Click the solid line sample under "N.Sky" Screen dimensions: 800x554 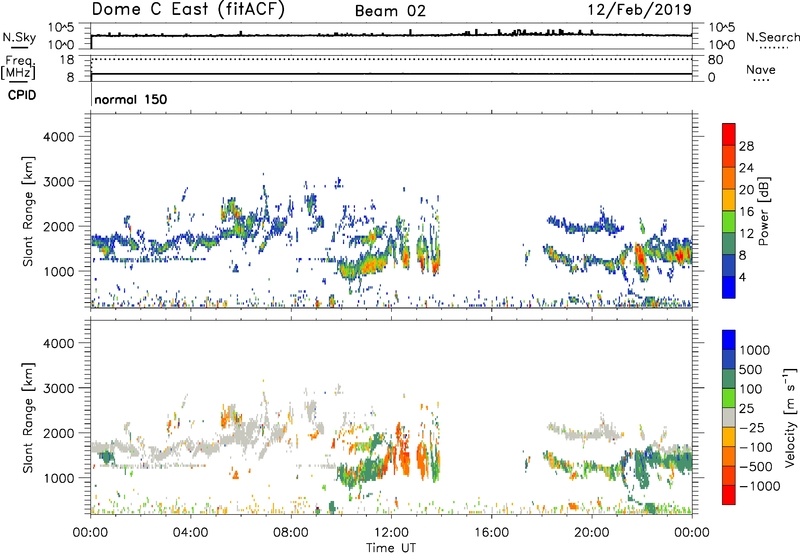coord(19,48)
